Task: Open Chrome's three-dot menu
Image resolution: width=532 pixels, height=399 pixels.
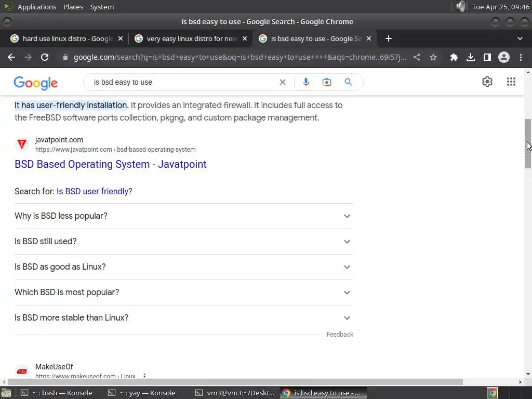Action: pyautogui.click(x=521, y=57)
